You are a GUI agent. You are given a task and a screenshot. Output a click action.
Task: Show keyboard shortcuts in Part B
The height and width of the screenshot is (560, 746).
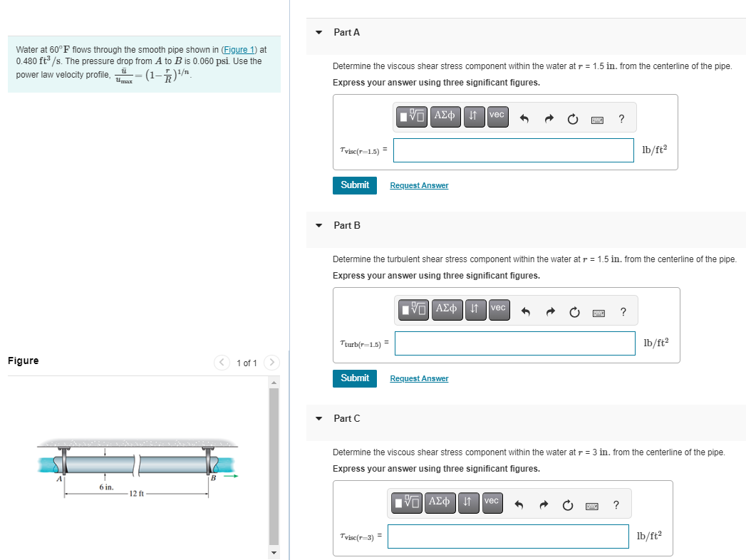[x=599, y=313]
